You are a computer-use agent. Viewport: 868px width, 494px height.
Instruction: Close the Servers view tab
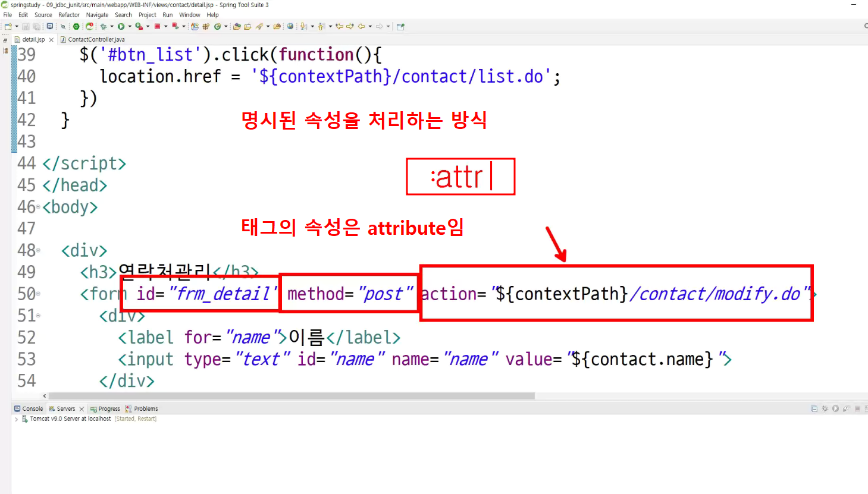pyautogui.click(x=82, y=409)
